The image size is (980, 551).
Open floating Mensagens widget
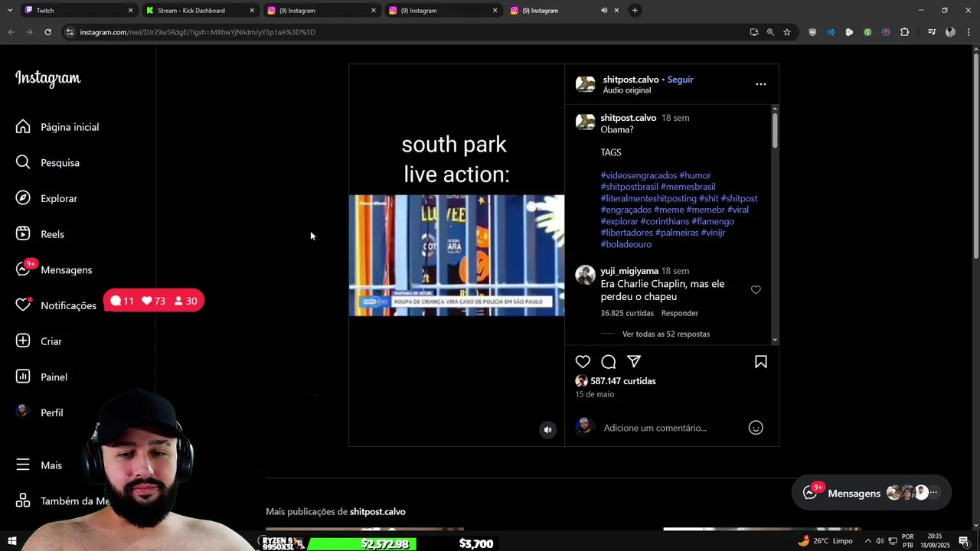pyautogui.click(x=871, y=493)
